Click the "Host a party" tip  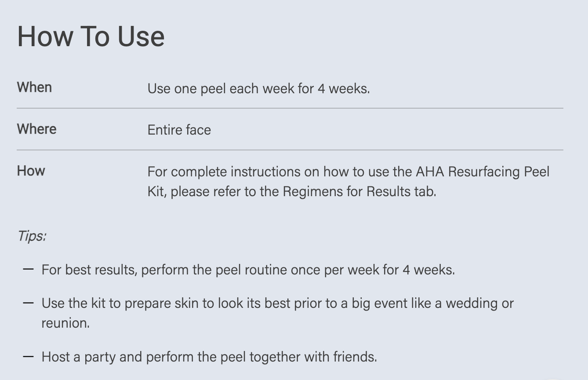tap(209, 357)
